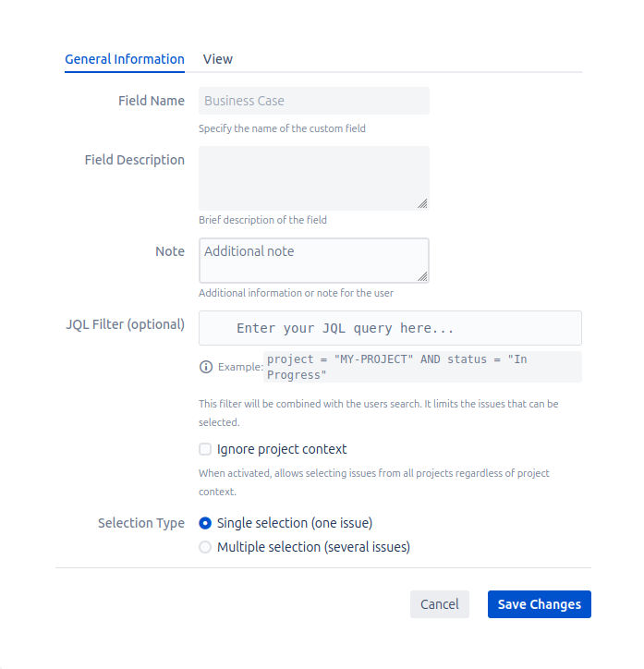Click the "Ignore project context" label text
Image resolution: width=644 pixels, height=669 pixels.
pyautogui.click(x=282, y=449)
